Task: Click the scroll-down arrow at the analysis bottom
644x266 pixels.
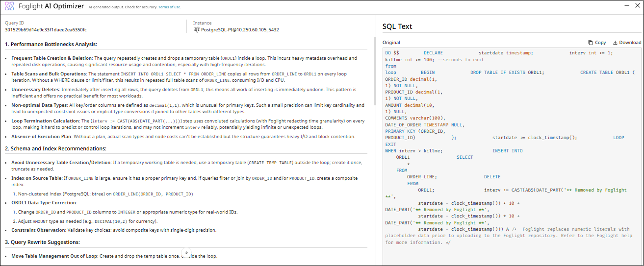Action: pos(186,253)
